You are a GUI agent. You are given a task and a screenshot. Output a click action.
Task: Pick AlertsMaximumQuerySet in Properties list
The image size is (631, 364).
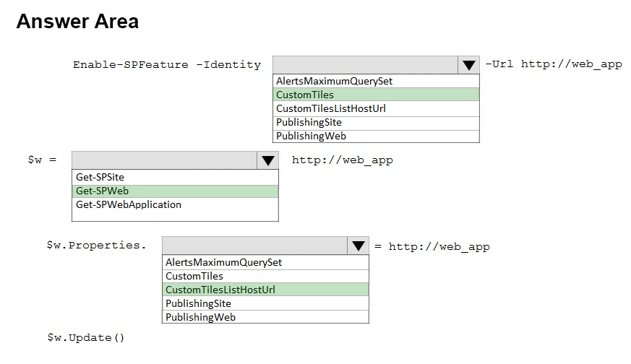click(x=265, y=262)
